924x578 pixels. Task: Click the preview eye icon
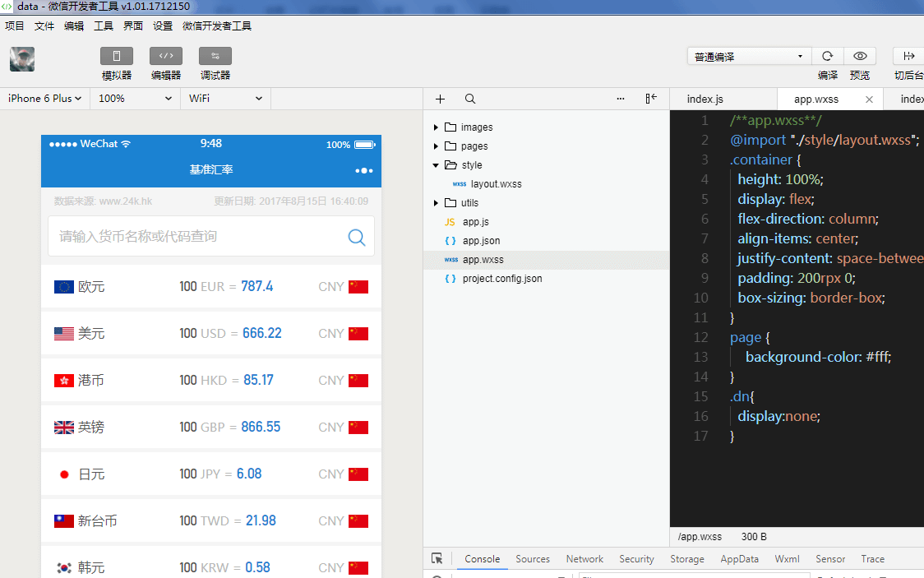[x=860, y=56]
